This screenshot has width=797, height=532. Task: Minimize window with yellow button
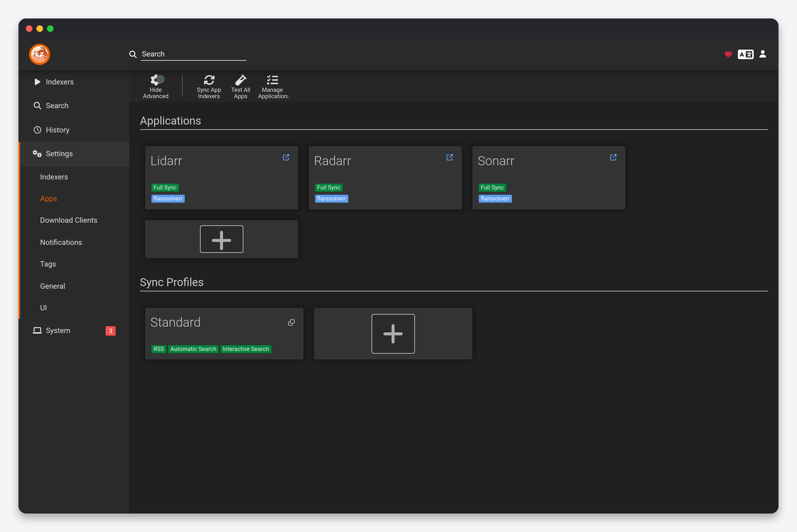39,29
